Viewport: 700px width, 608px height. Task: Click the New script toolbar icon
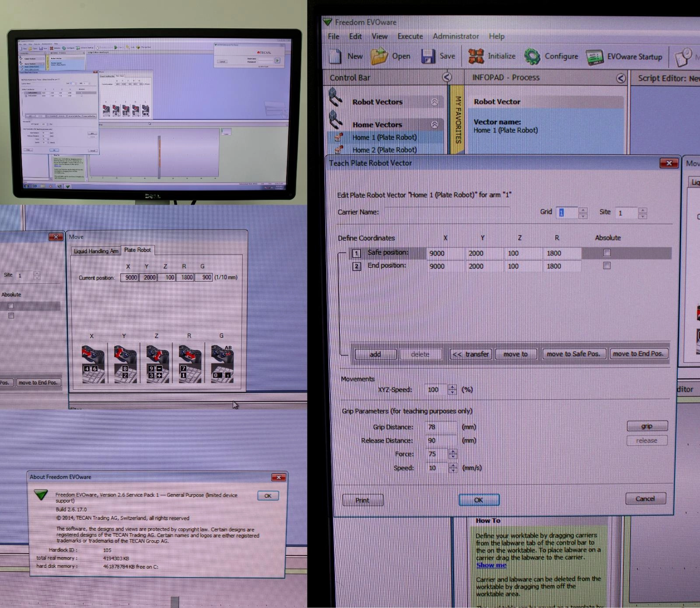click(x=336, y=56)
